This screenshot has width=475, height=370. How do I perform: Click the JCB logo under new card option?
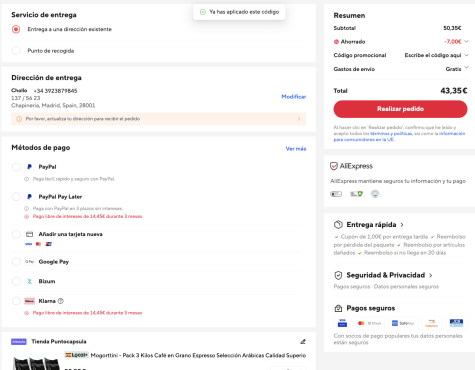pos(49,244)
